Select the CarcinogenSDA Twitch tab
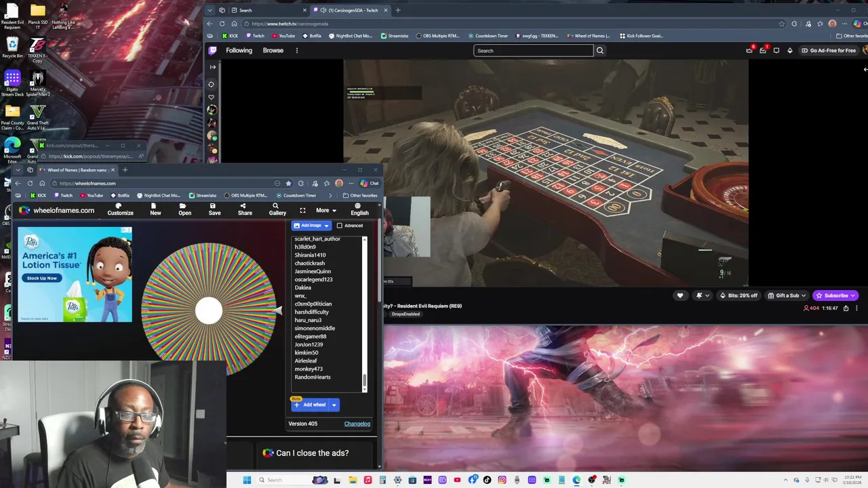The height and width of the screenshot is (488, 868). coord(350,10)
